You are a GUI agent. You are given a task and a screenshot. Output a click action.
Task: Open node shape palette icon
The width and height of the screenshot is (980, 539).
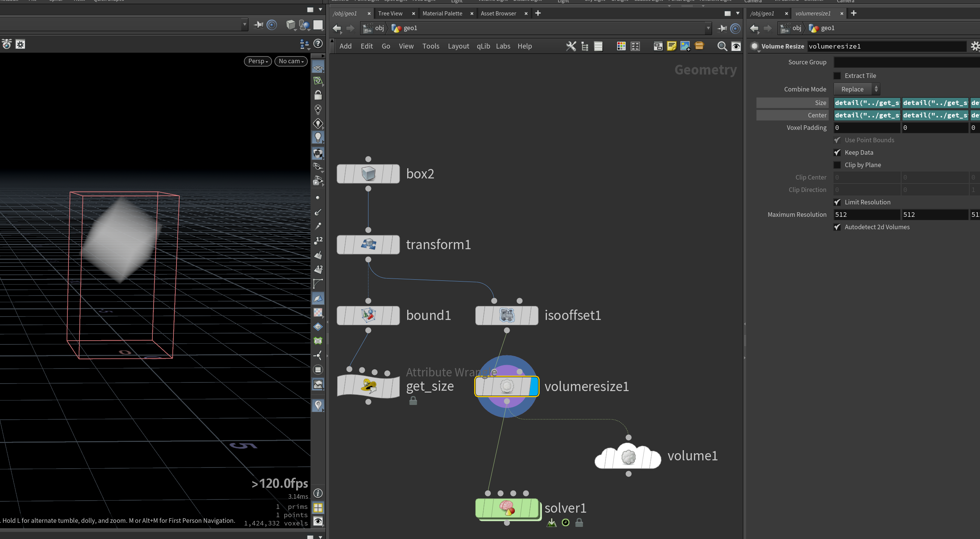coord(635,46)
